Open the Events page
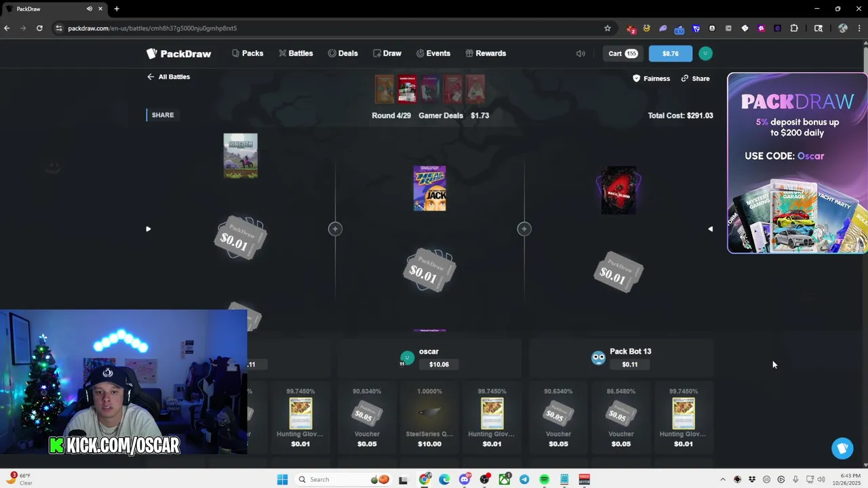 [x=433, y=53]
